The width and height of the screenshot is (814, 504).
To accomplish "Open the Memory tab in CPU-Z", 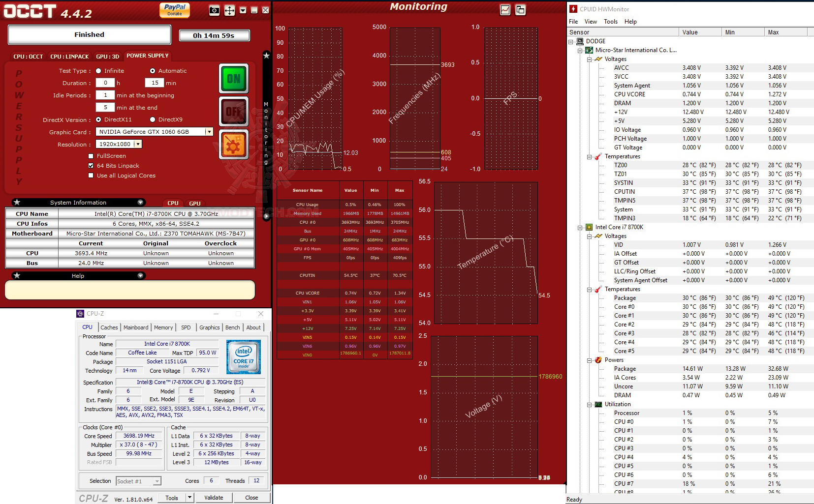I will (163, 327).
